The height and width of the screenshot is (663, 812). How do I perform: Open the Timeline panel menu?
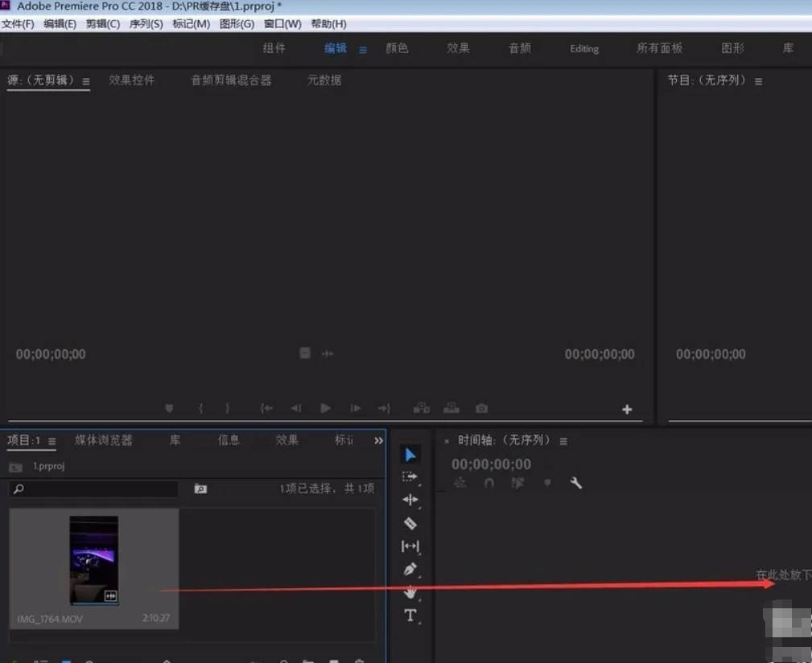pyautogui.click(x=563, y=441)
